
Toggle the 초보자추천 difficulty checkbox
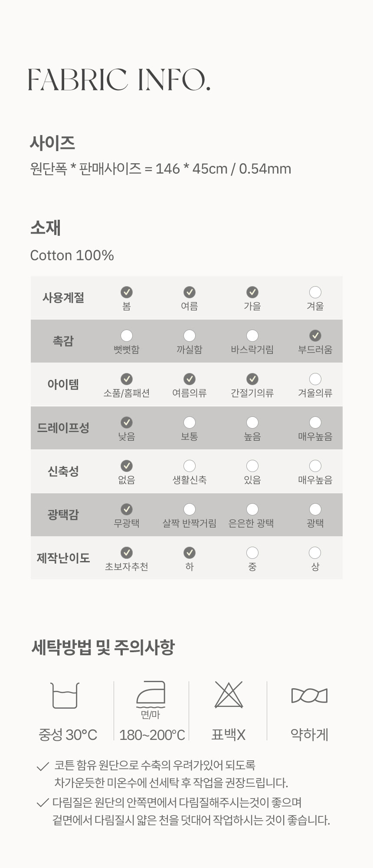tap(126, 553)
